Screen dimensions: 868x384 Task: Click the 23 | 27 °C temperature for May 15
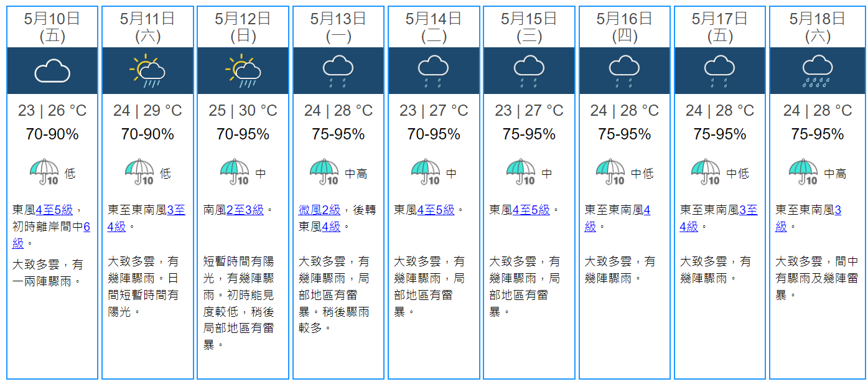click(529, 111)
